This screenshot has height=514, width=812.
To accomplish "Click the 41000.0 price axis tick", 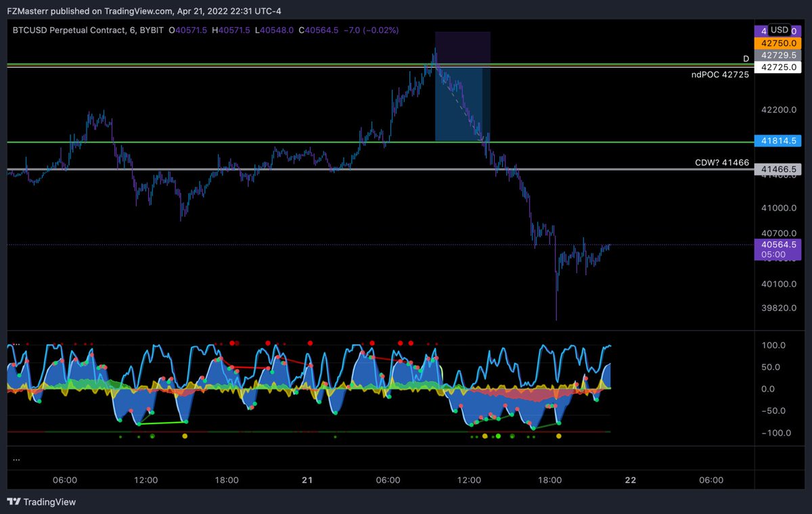I will click(x=777, y=208).
